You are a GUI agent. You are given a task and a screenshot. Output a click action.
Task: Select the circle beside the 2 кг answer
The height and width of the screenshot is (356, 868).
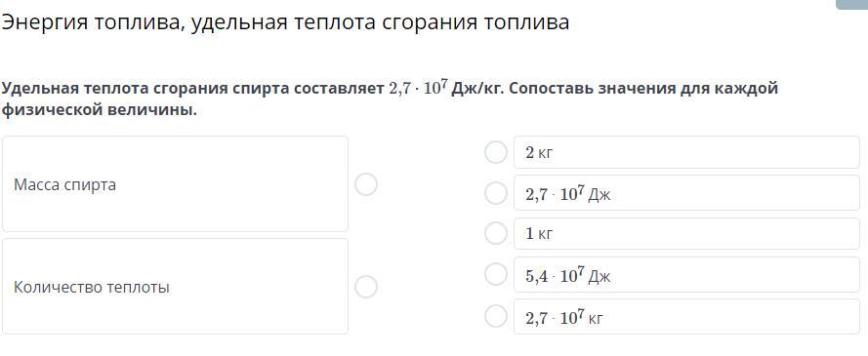pos(495,152)
